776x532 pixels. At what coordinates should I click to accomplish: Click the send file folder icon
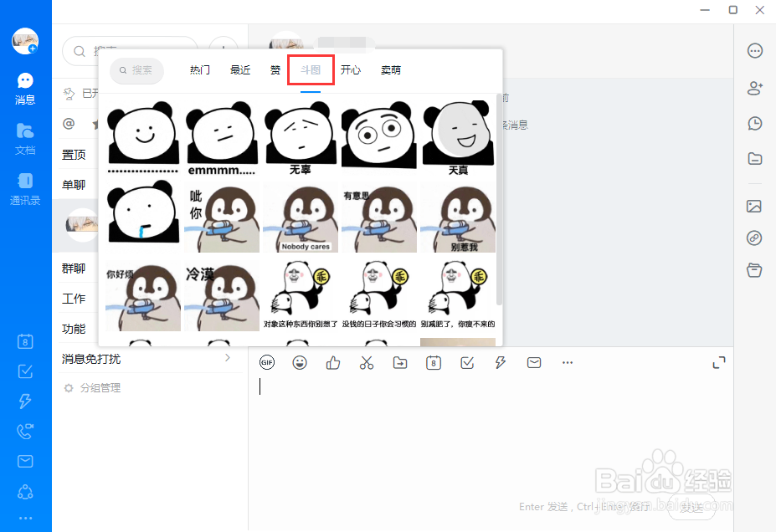click(400, 362)
